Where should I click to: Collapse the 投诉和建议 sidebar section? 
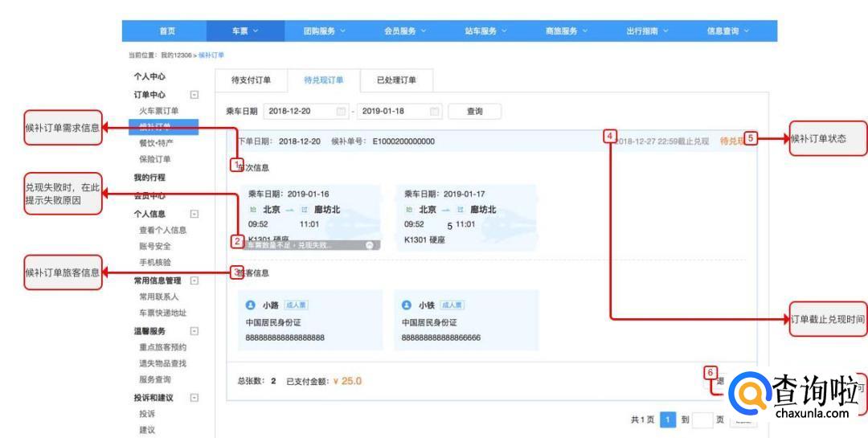pos(194,398)
